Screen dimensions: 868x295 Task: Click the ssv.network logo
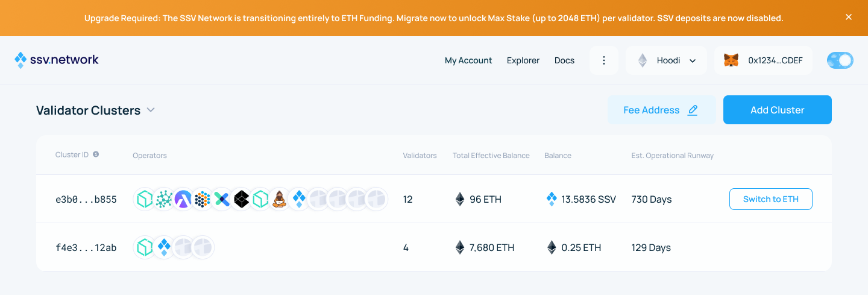(x=57, y=60)
